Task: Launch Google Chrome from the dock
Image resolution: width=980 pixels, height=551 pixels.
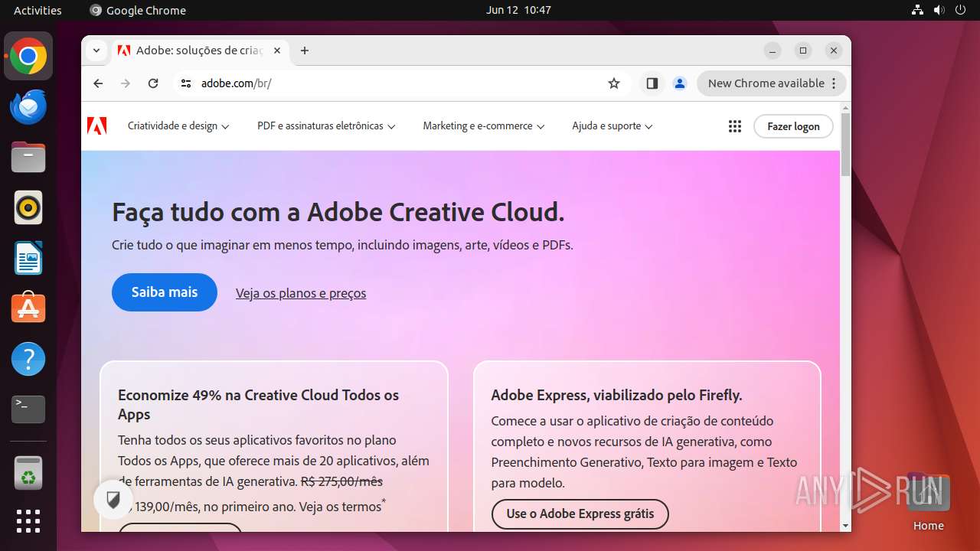Action: click(28, 57)
